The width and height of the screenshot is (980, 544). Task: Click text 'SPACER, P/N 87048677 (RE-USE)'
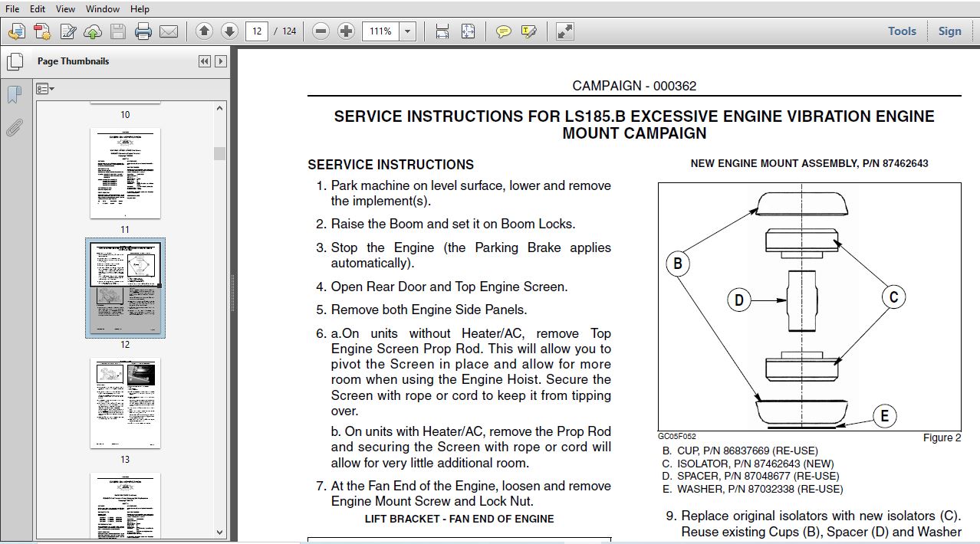(758, 476)
